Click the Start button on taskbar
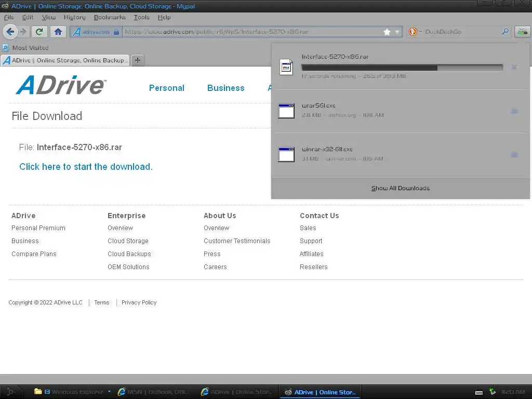The image size is (532, 399). 11,392
